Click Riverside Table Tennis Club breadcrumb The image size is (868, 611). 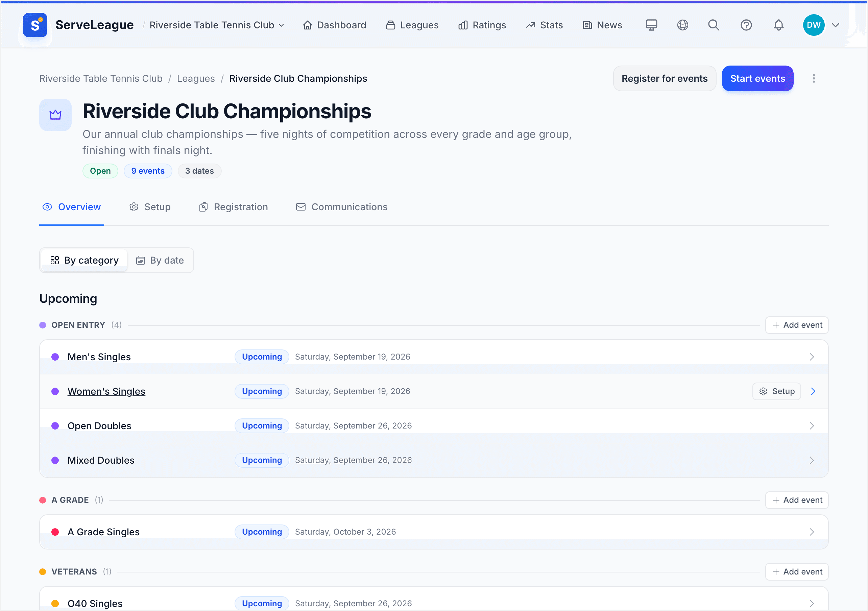[x=101, y=78]
